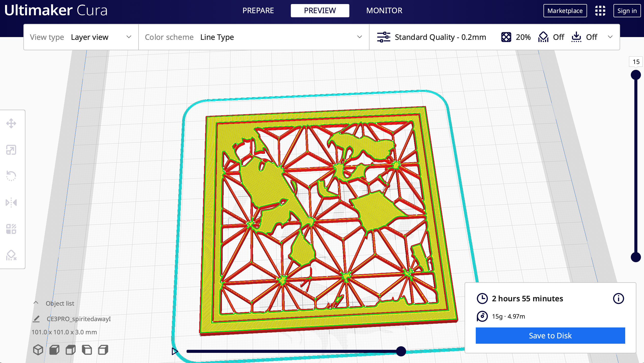
Task: Open the Color scheme dropdown
Action: [254, 37]
